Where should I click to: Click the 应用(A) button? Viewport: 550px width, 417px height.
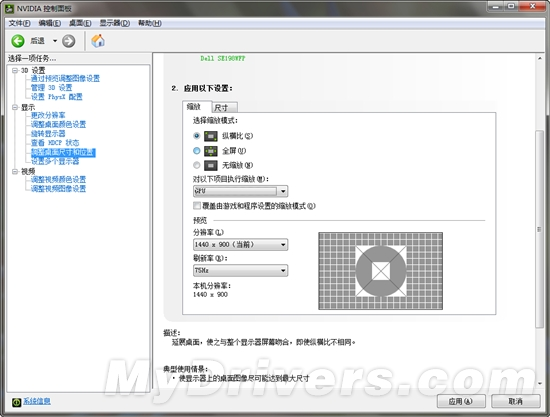(x=461, y=401)
